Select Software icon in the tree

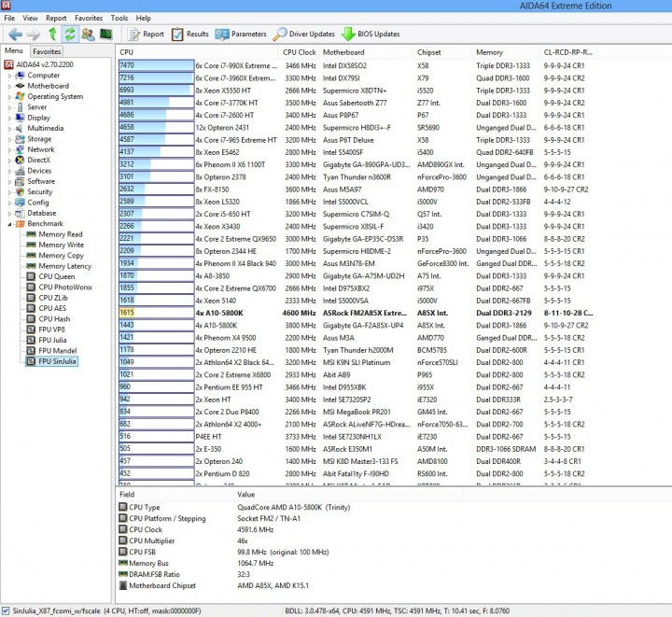pos(20,182)
